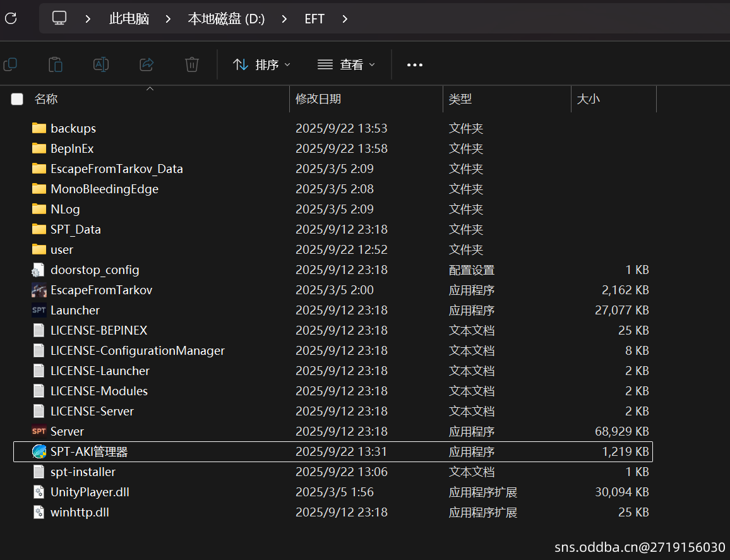Expand chevron after 本地磁盘 (D:) breadcrumb
730x560 pixels.
click(284, 18)
